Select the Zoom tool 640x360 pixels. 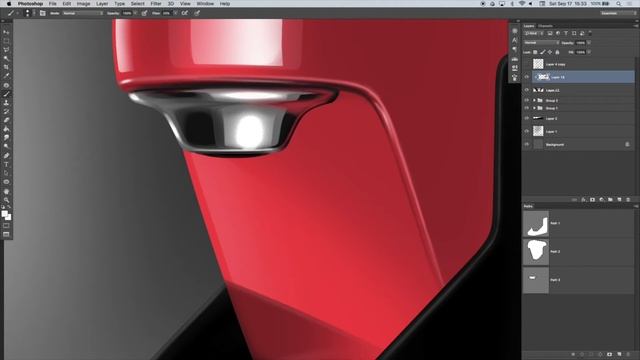click(x=6, y=200)
